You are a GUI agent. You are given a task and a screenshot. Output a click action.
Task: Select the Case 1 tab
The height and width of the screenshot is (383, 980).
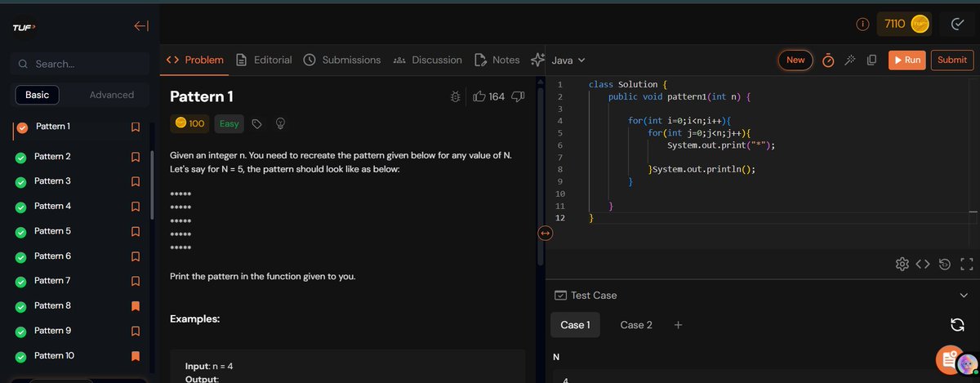click(575, 325)
